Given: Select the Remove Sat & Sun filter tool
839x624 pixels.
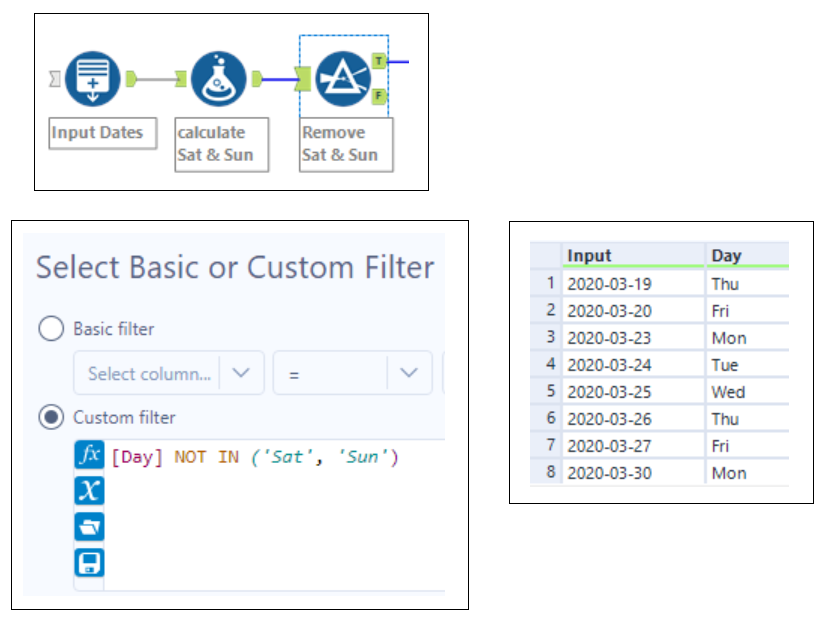Looking at the screenshot, I should point(343,79).
